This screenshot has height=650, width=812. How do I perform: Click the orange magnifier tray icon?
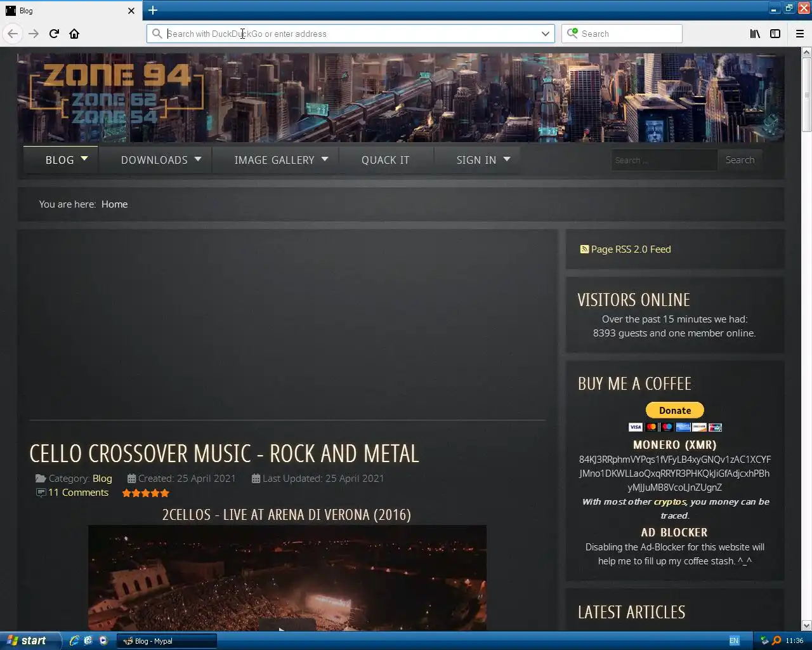point(776,641)
